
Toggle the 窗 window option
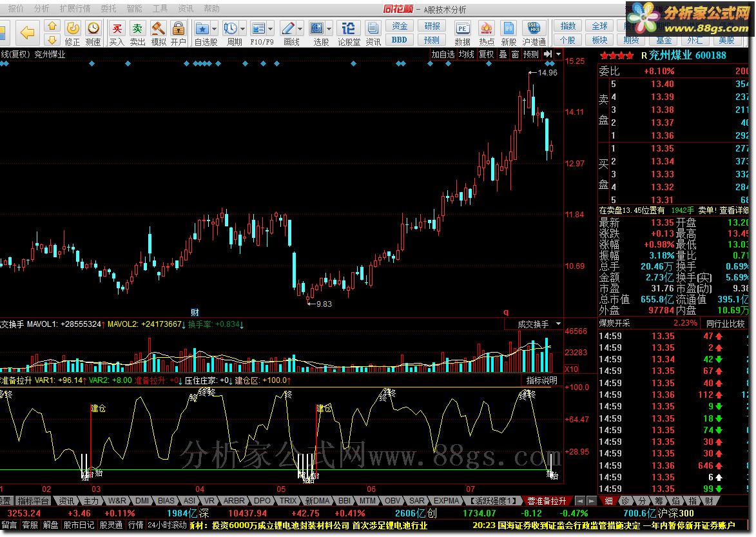[x=515, y=54]
